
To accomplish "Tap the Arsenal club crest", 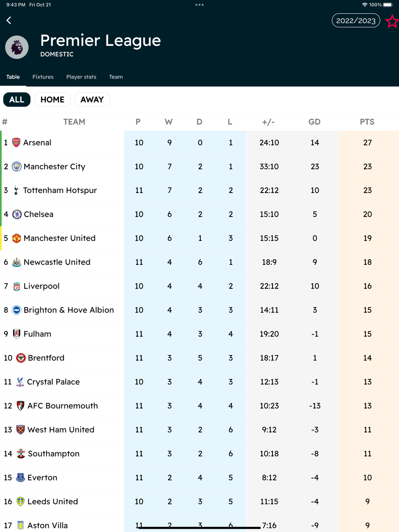I will (x=16, y=143).
